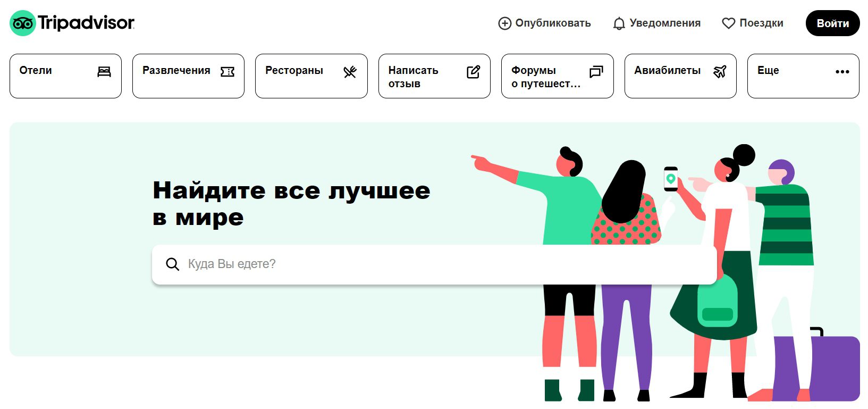Select the Форумы о путешест… label
Viewport: 868px width, 409px height.
[545, 77]
